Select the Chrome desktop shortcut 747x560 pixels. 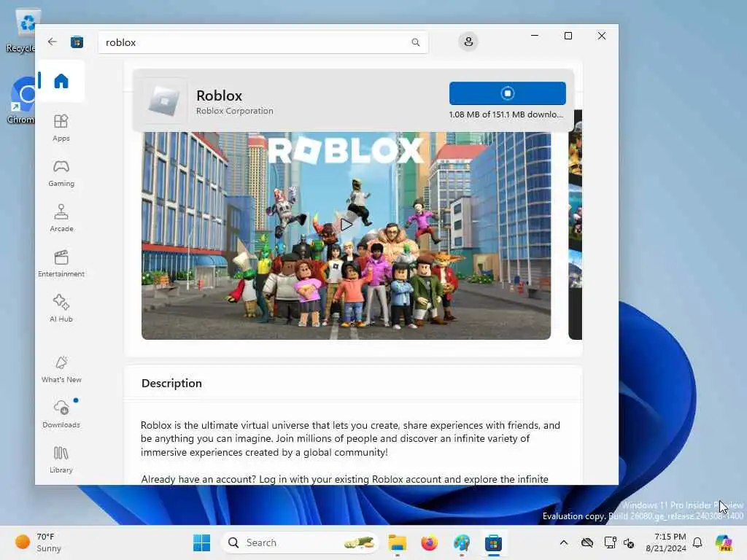(21, 101)
